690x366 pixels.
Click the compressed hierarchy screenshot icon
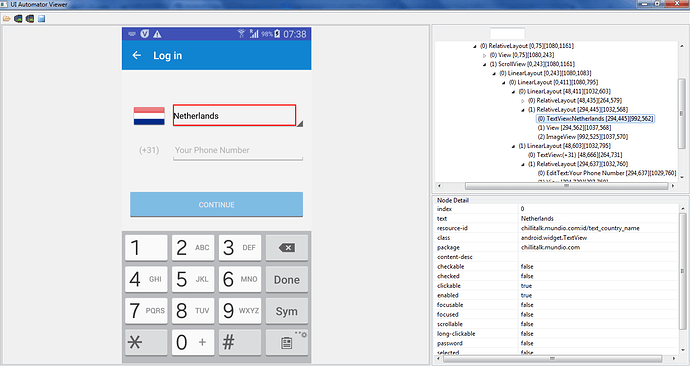(x=29, y=18)
